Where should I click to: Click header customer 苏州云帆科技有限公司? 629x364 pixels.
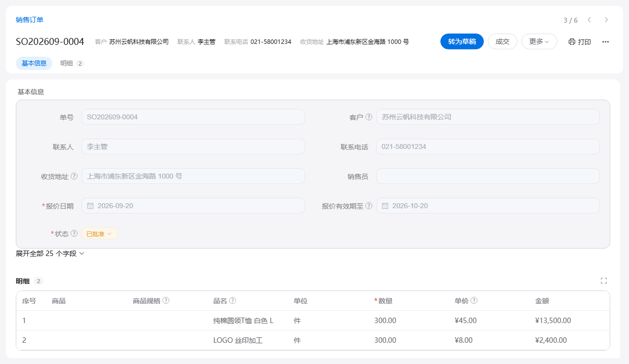coord(139,42)
